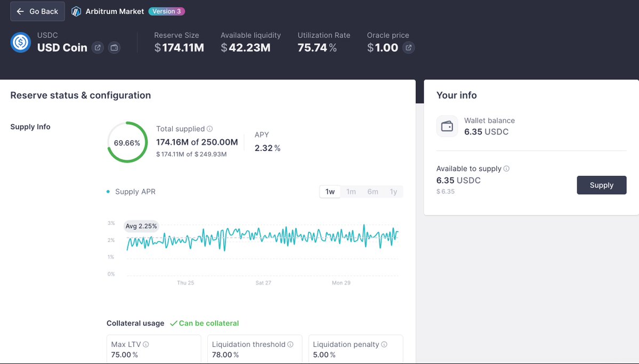
Task: Select the 1y chart range
Action: [x=393, y=191]
